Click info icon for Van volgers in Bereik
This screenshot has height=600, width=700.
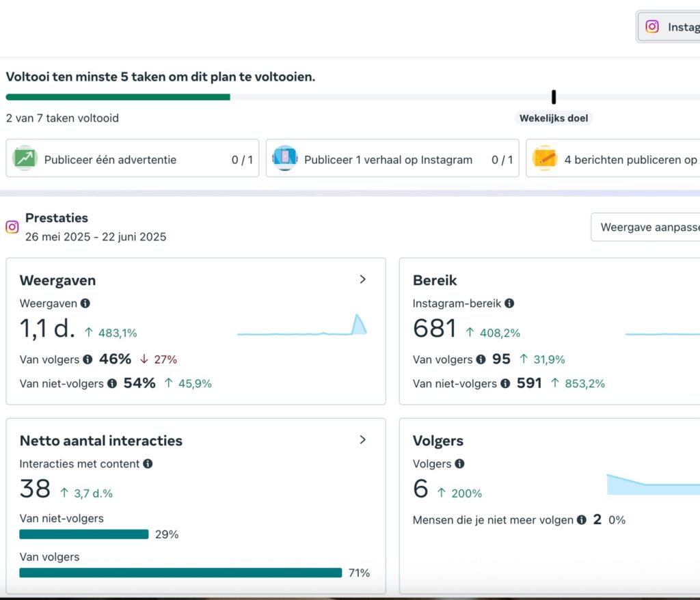point(481,359)
